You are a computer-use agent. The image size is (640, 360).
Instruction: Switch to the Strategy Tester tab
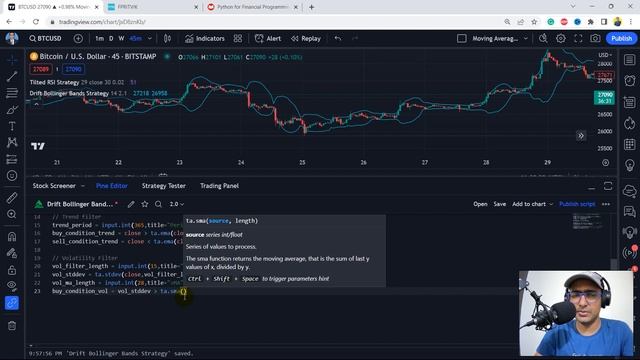164,186
